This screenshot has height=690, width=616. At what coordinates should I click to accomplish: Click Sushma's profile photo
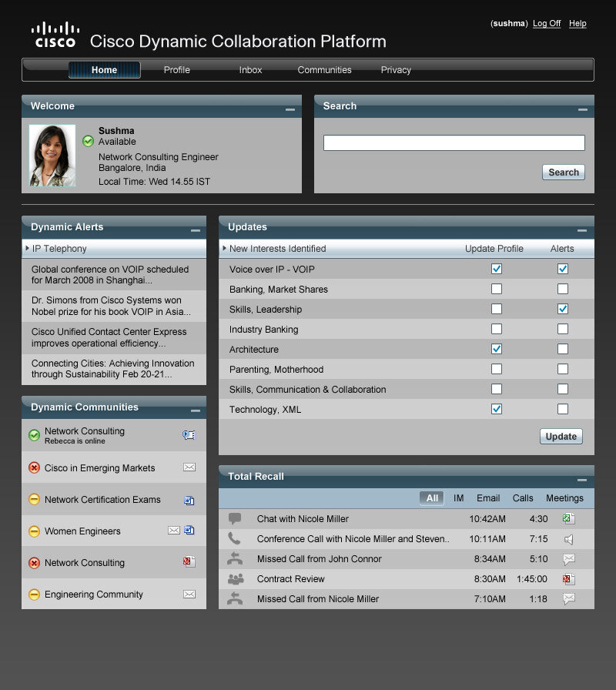(52, 156)
